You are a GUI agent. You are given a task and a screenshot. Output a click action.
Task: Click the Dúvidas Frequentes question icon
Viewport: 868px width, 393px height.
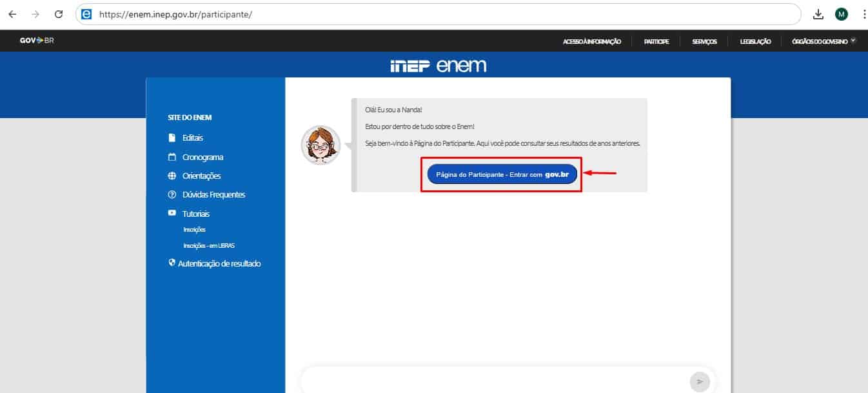pyautogui.click(x=172, y=195)
